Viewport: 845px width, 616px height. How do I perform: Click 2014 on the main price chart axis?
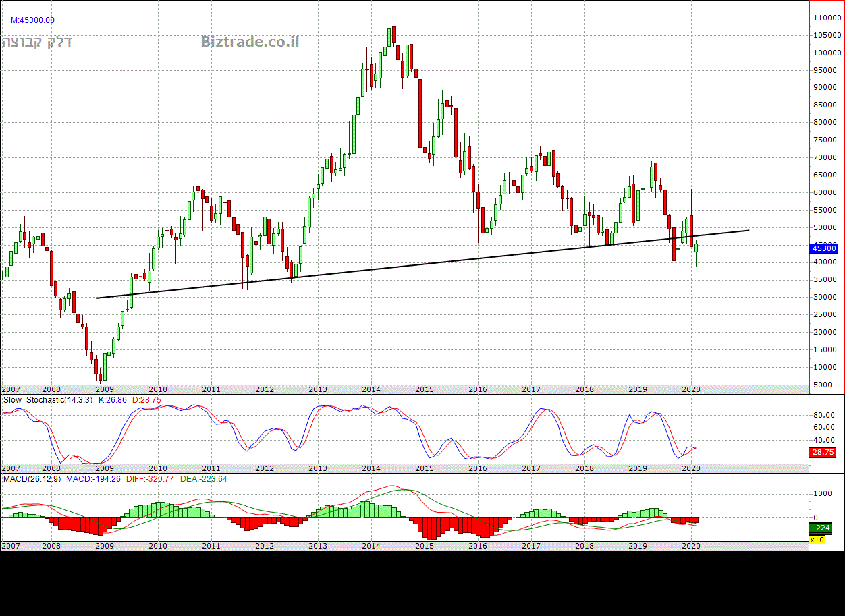[x=371, y=389]
